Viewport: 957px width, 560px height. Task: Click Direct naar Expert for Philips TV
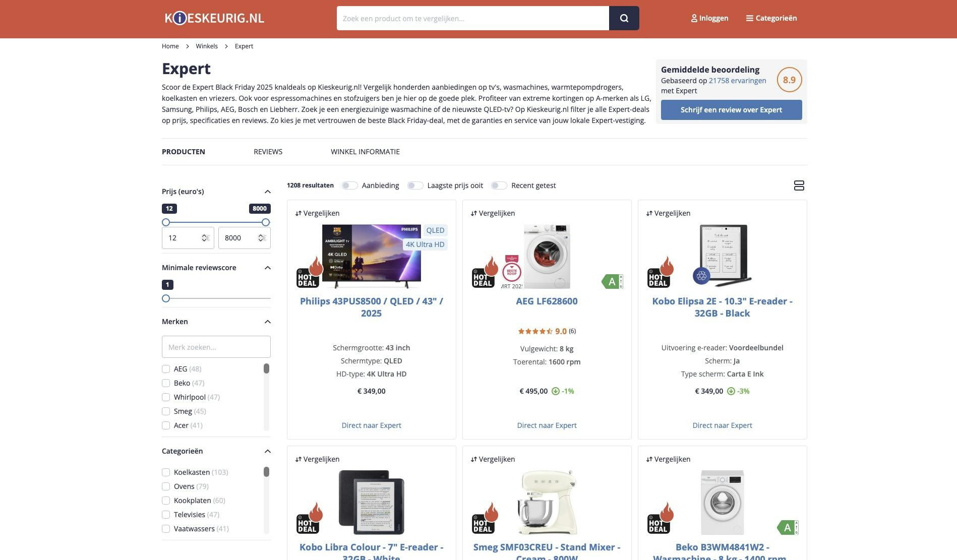(x=372, y=425)
